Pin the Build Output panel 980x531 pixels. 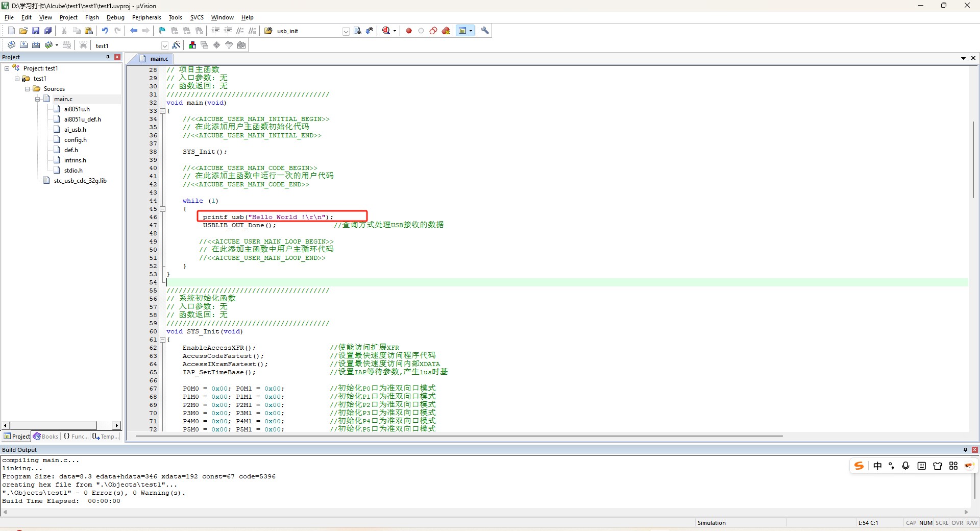965,450
